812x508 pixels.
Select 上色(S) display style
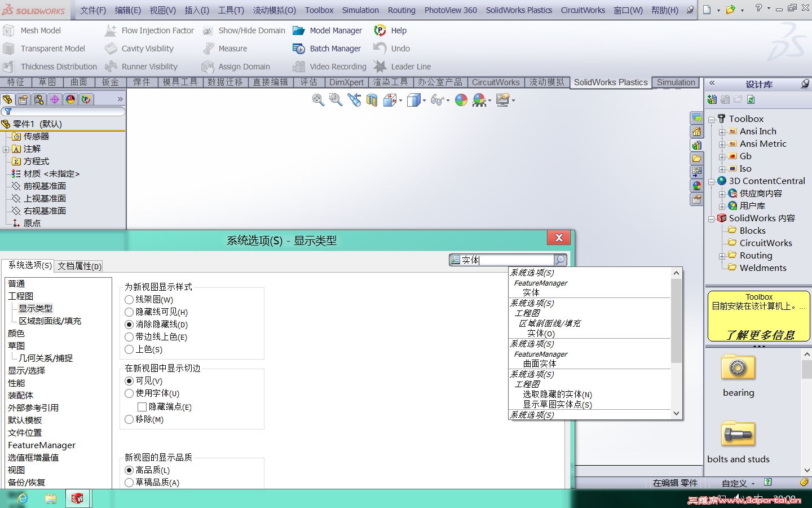[129, 349]
